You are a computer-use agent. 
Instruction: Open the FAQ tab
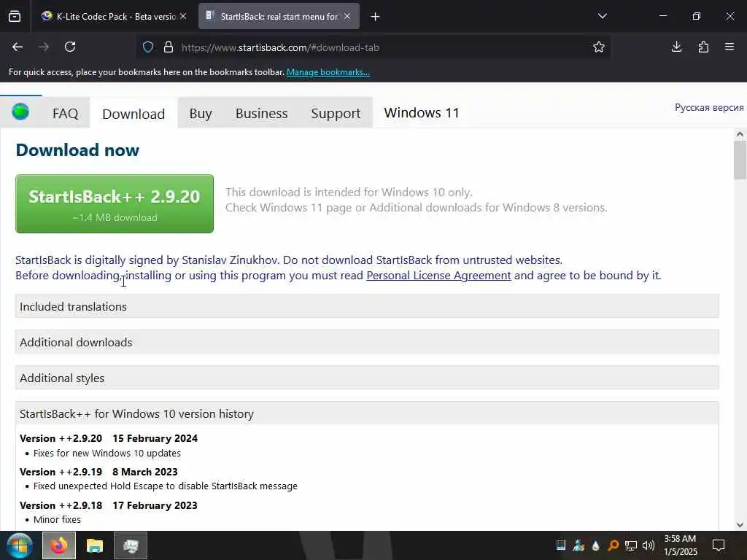point(65,113)
